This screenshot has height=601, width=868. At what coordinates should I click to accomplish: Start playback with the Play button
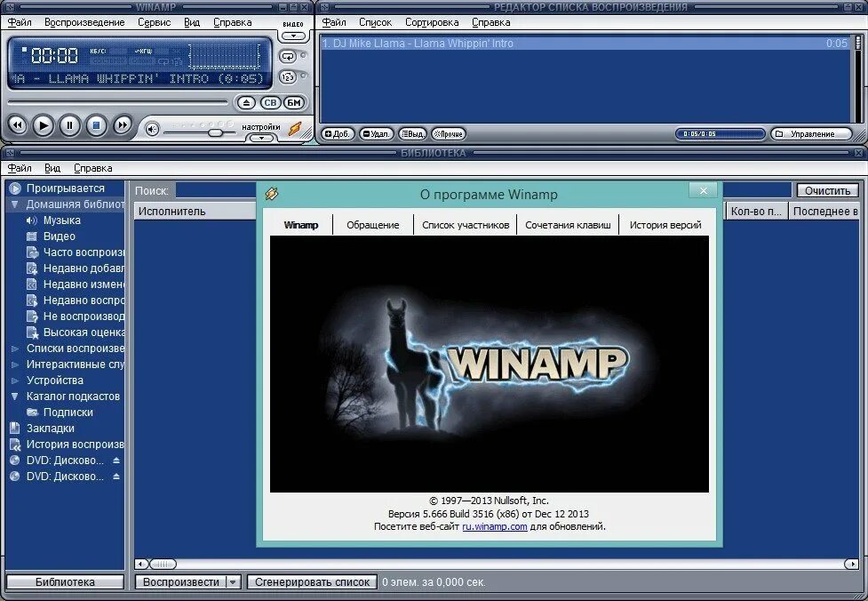[x=44, y=125]
